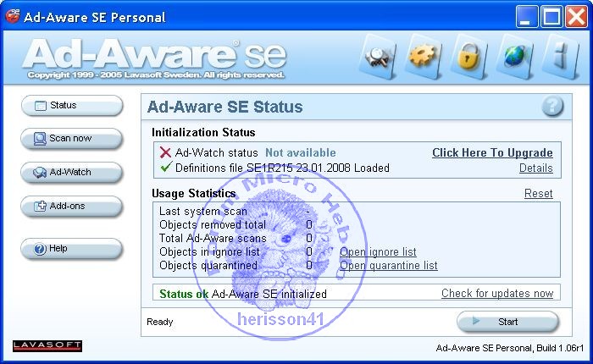Open Help from the sidebar
The height and width of the screenshot is (364, 593).
click(72, 249)
